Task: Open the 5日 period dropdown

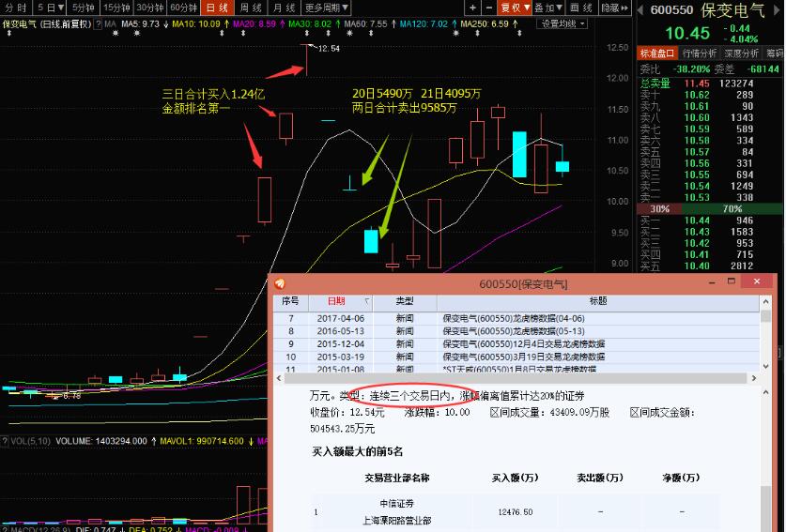Action: pyautogui.click(x=51, y=8)
